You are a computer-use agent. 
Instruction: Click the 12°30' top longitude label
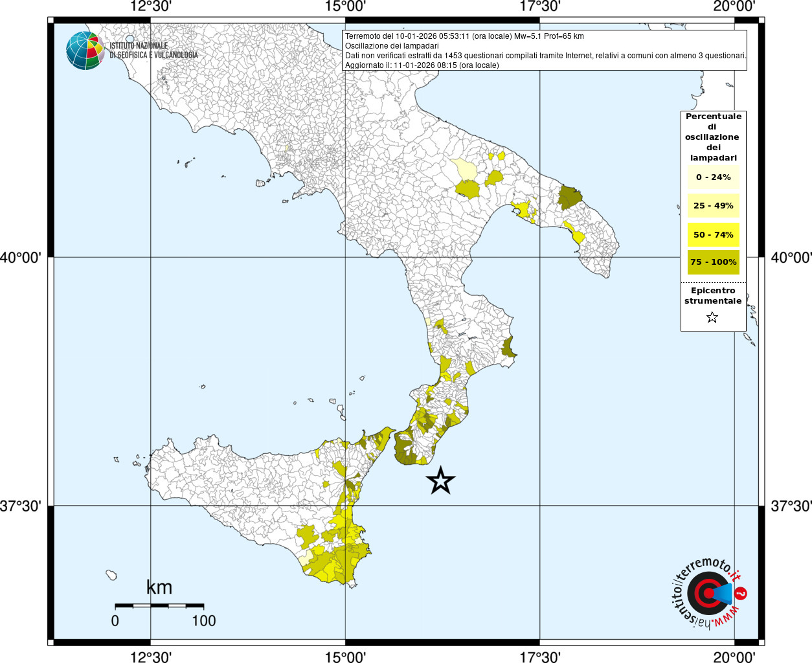pyautogui.click(x=151, y=6)
